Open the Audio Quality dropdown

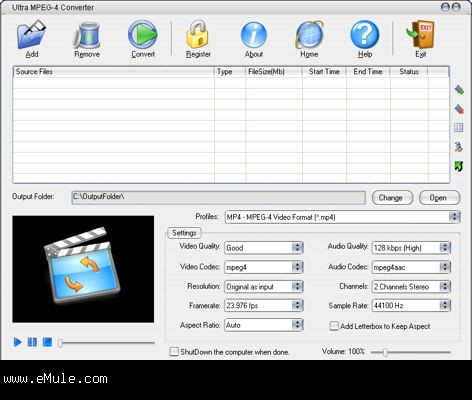(x=411, y=248)
